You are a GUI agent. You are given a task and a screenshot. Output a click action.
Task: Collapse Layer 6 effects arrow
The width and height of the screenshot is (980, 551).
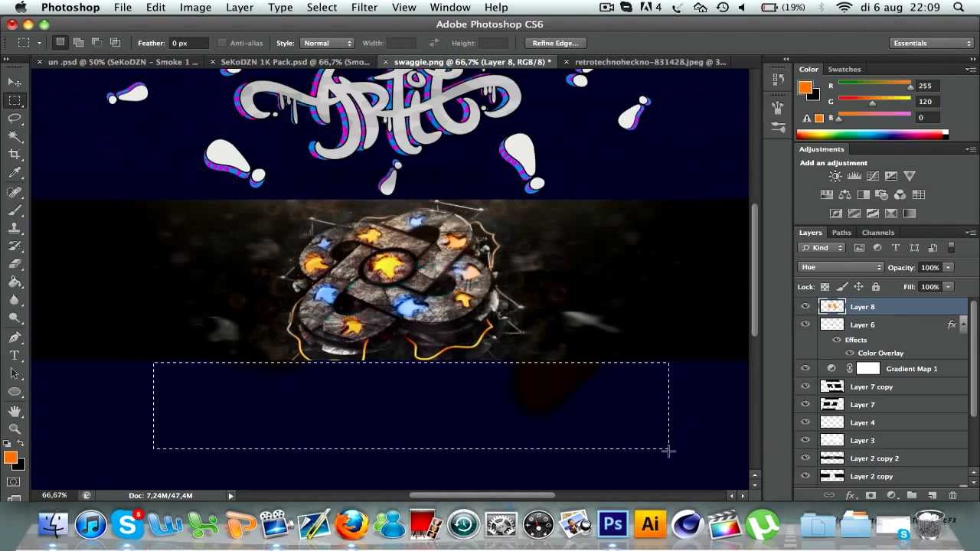963,324
